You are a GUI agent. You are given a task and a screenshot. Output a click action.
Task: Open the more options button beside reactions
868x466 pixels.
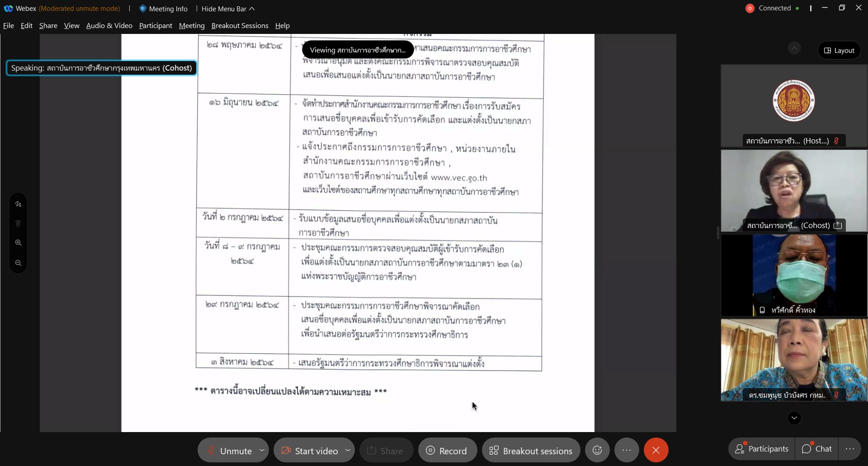(x=627, y=450)
